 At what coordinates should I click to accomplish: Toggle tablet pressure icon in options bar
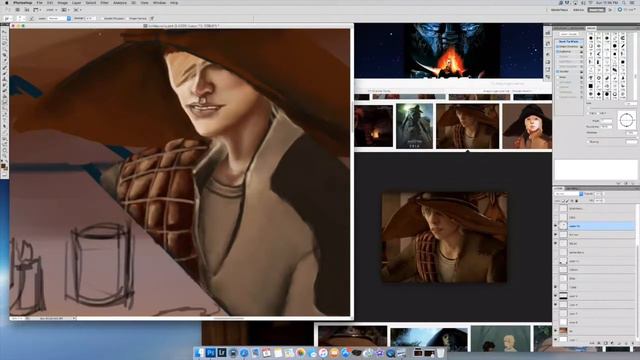(152, 18)
